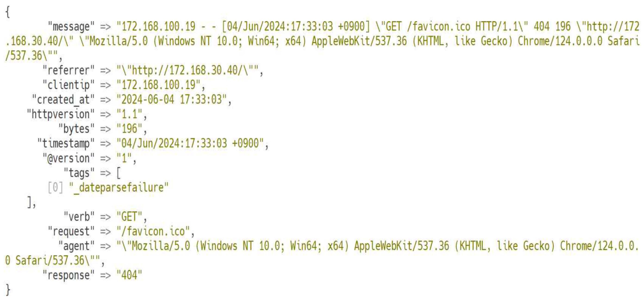The image size is (644, 301).
Task: Click the verb value "GET"
Action: pos(129,217)
